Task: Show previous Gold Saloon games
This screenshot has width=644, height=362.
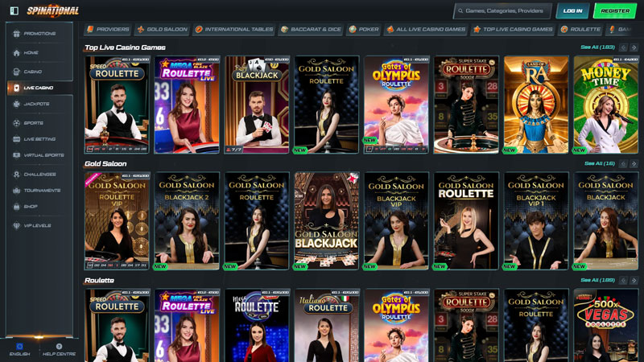Action: pyautogui.click(x=623, y=164)
